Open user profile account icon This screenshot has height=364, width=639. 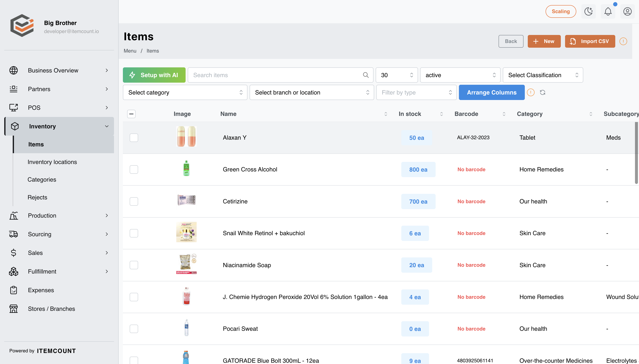(x=627, y=11)
